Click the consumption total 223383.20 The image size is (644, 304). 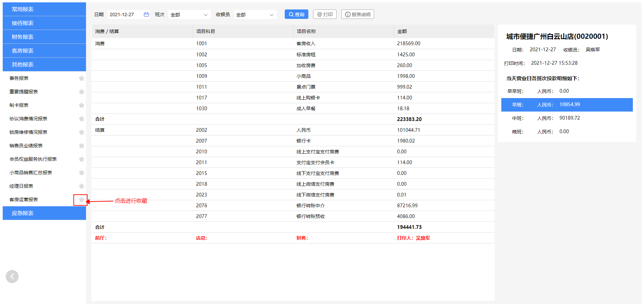click(409, 119)
